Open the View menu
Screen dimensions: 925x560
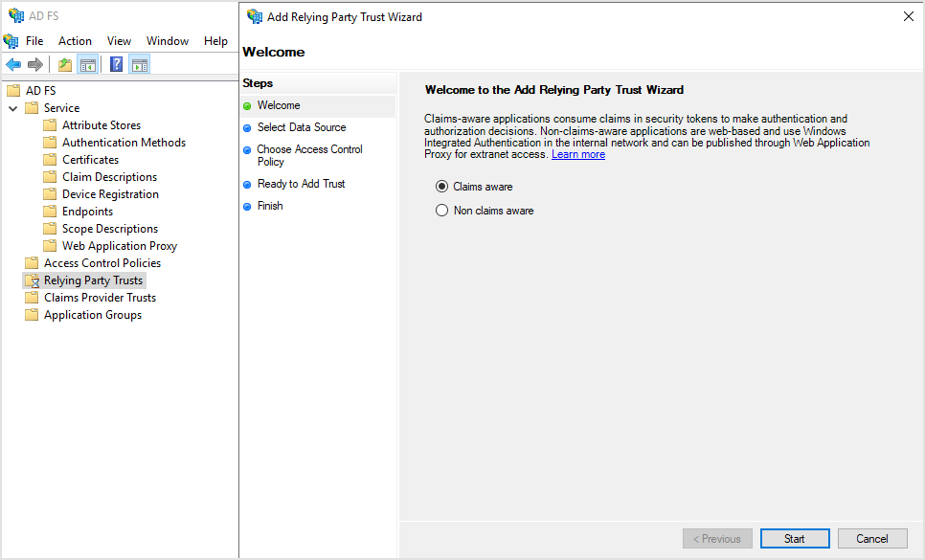(x=119, y=40)
